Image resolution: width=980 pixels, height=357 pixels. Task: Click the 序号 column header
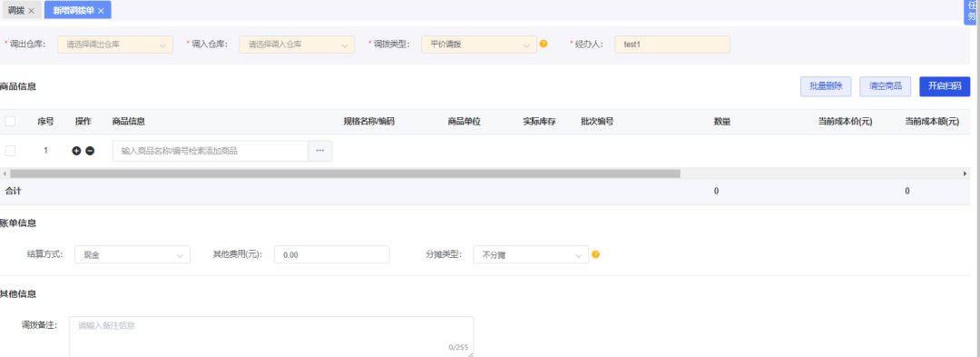[x=45, y=122]
